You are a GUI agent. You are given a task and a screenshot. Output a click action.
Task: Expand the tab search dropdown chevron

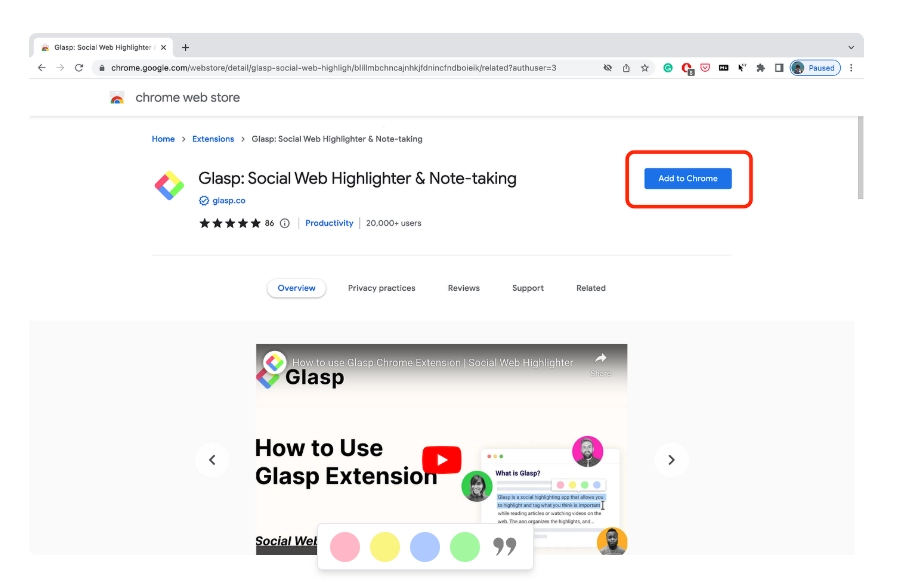click(851, 47)
